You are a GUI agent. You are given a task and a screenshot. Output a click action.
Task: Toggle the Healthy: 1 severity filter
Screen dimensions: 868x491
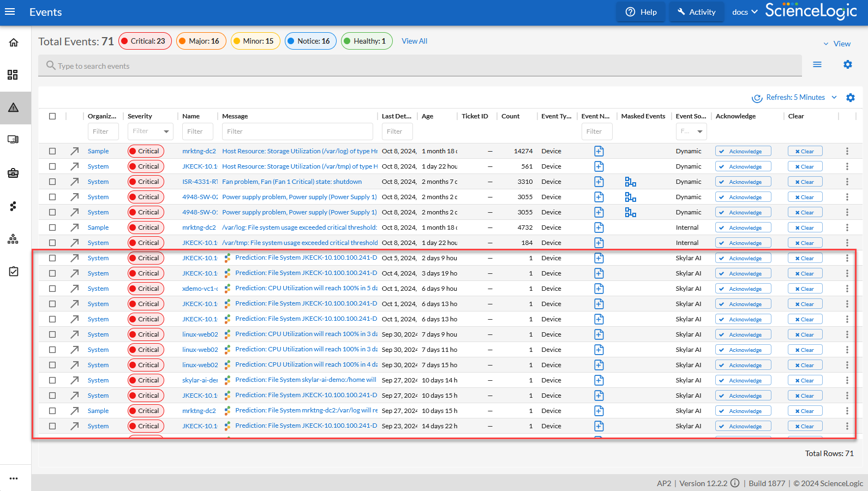pyautogui.click(x=367, y=41)
